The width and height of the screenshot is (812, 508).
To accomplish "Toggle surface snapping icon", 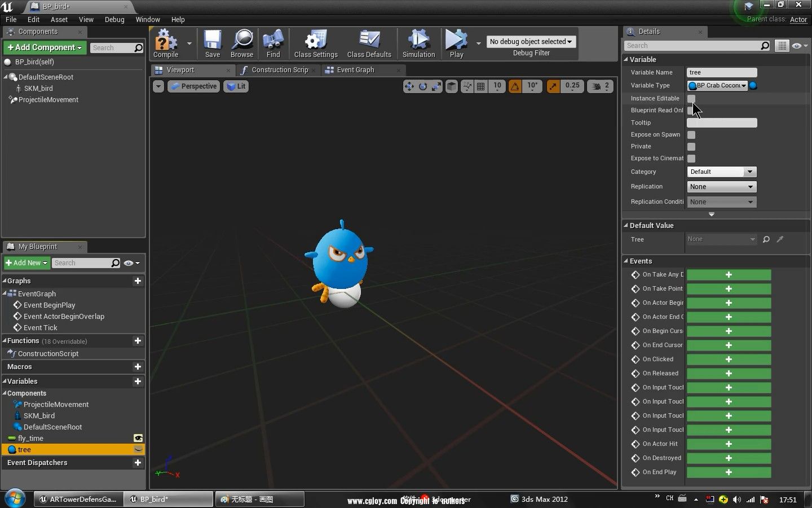I will click(x=467, y=86).
